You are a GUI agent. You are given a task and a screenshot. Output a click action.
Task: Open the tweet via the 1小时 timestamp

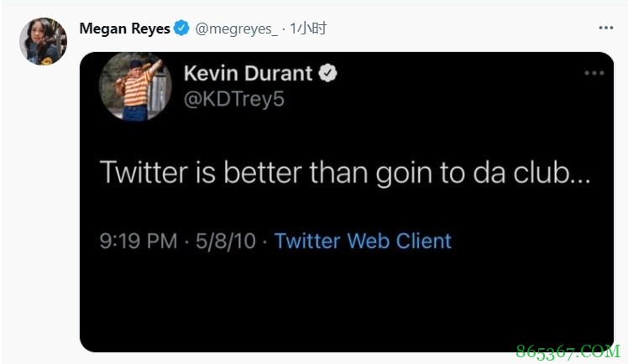click(308, 29)
